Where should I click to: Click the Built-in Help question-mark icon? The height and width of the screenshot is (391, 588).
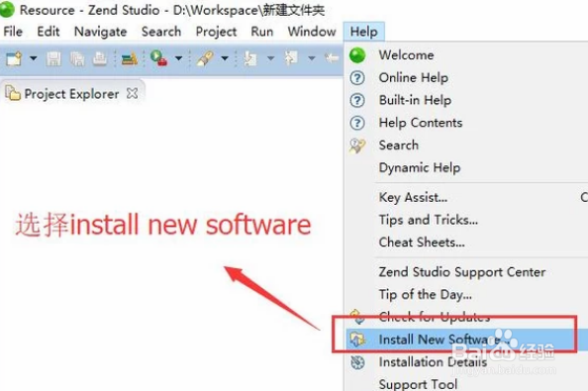pos(357,100)
